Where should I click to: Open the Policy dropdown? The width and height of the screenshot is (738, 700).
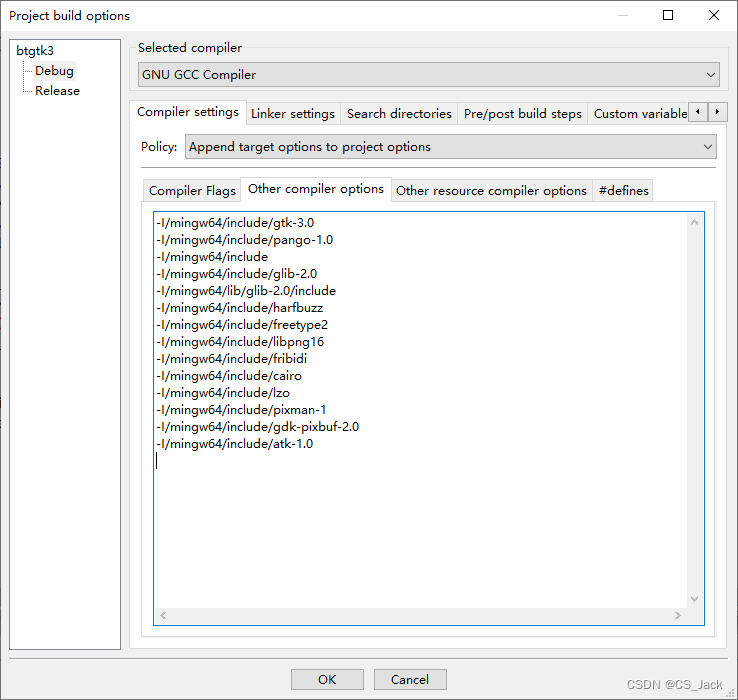[450, 146]
